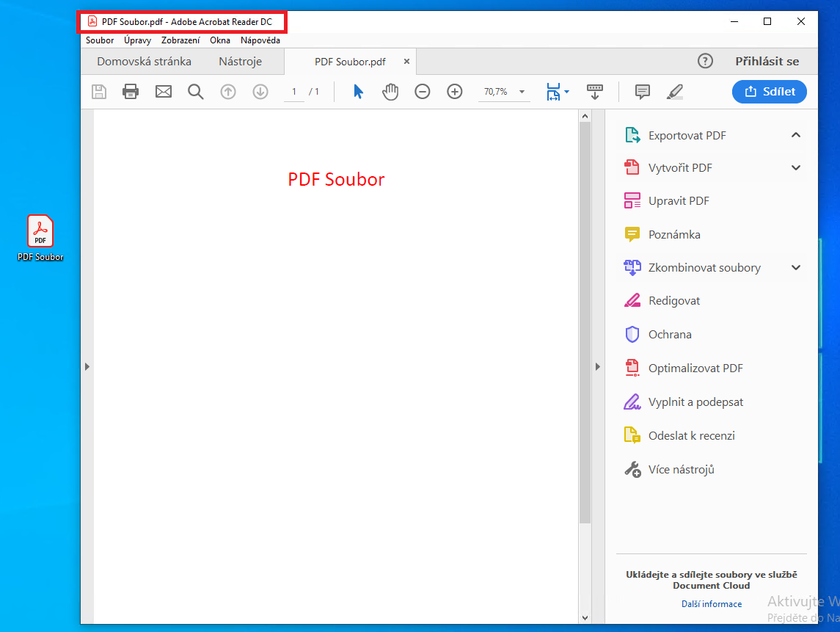Screen dimensions: 840x632
Task: Click the blue Sdílet button
Action: pyautogui.click(x=769, y=92)
